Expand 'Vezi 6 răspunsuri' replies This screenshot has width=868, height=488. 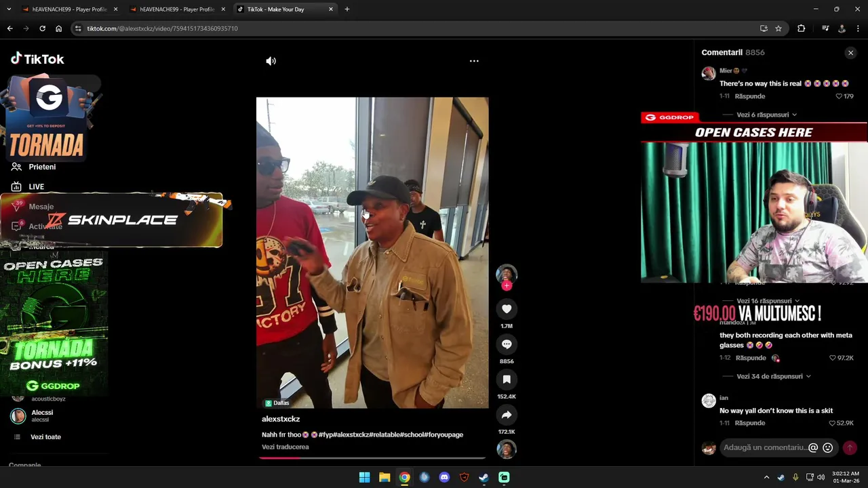click(767, 115)
